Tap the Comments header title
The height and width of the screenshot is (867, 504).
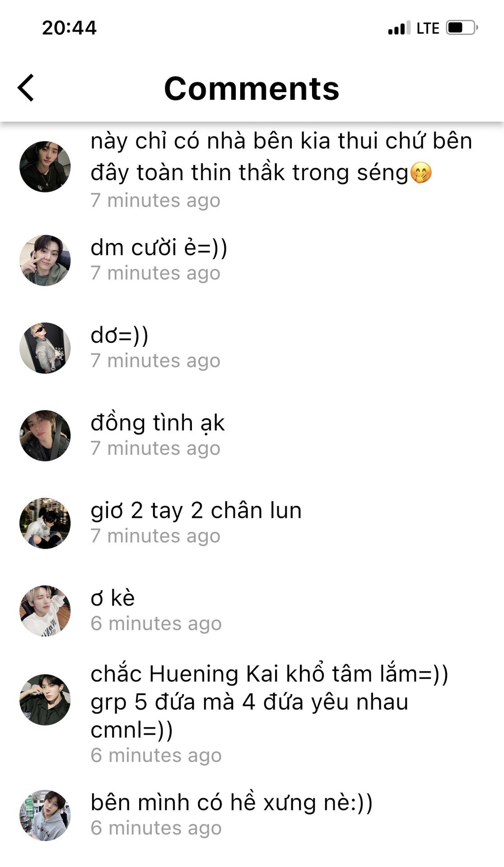[252, 88]
